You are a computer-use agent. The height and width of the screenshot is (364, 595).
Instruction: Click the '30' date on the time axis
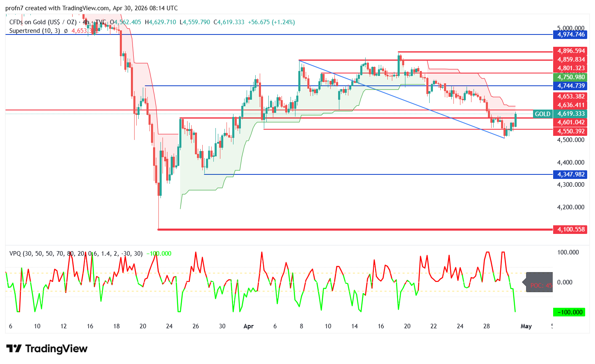click(222, 326)
